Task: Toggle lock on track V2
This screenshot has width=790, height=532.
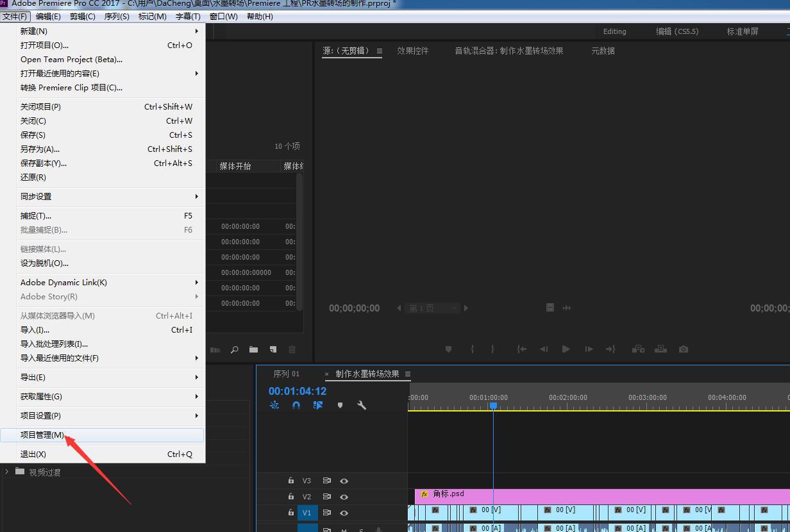Action: [x=291, y=497]
